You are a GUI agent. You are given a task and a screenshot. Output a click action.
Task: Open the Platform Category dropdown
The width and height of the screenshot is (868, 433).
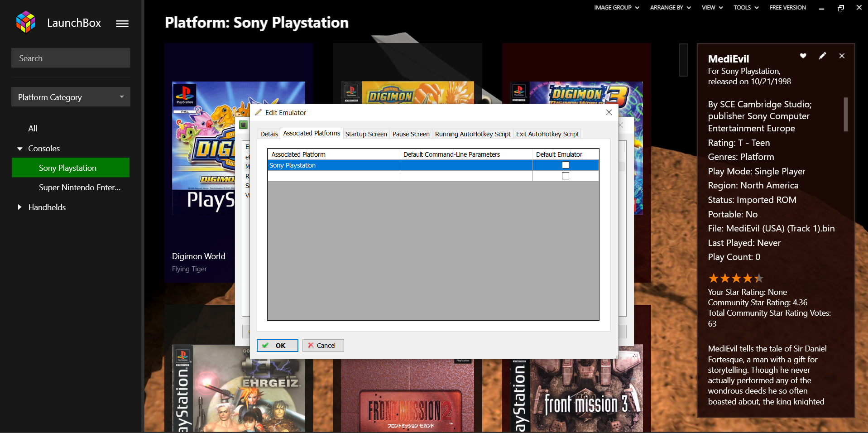[71, 97]
